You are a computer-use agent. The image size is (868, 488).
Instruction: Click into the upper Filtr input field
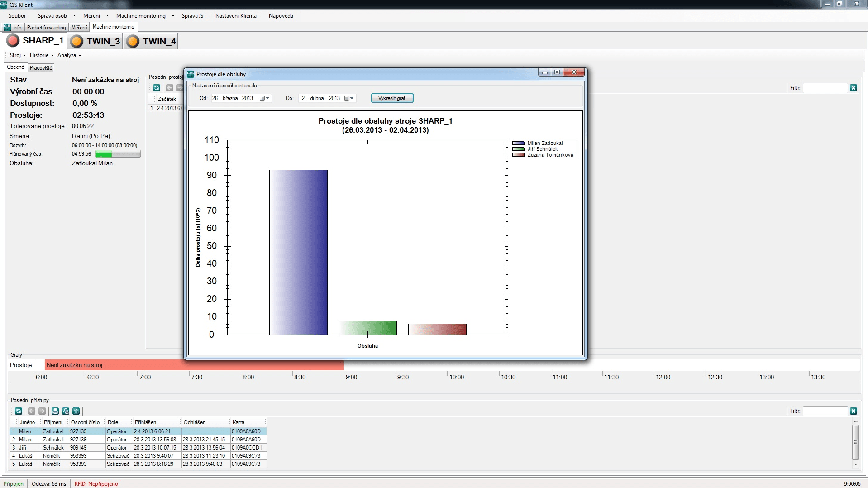(x=825, y=88)
